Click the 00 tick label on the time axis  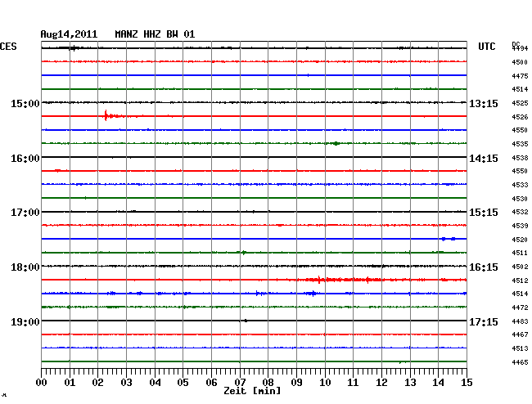tap(42, 382)
